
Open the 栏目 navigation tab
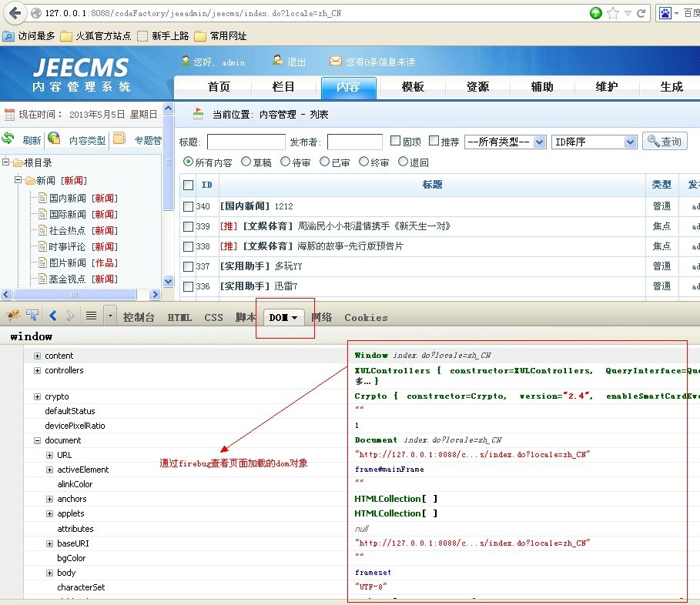coord(283,86)
